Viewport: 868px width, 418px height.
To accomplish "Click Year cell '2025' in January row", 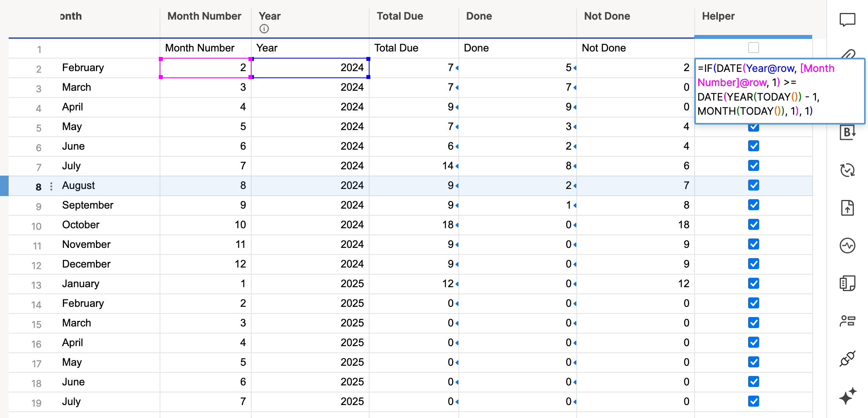I will (352, 284).
